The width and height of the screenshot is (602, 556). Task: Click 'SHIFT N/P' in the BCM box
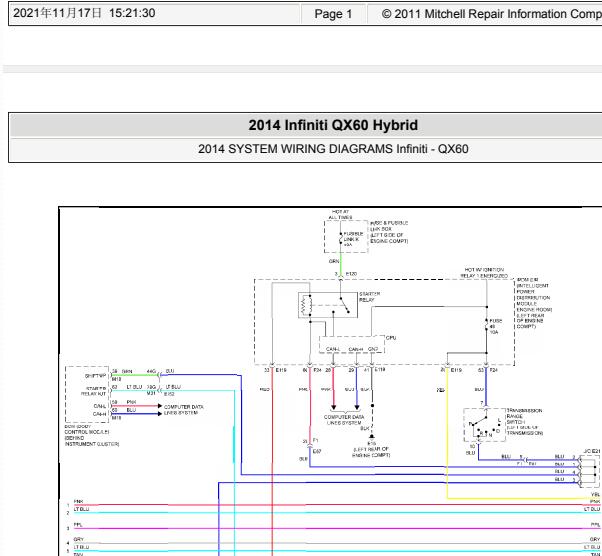[95, 376]
